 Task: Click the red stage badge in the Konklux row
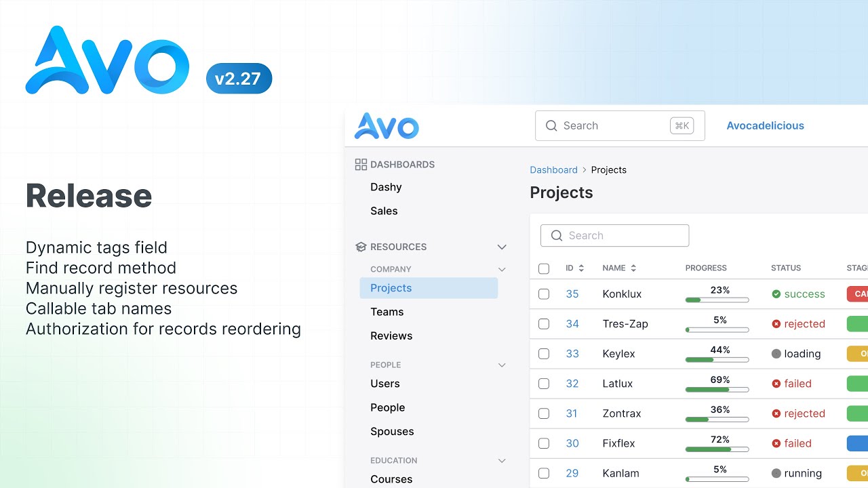tap(857, 294)
